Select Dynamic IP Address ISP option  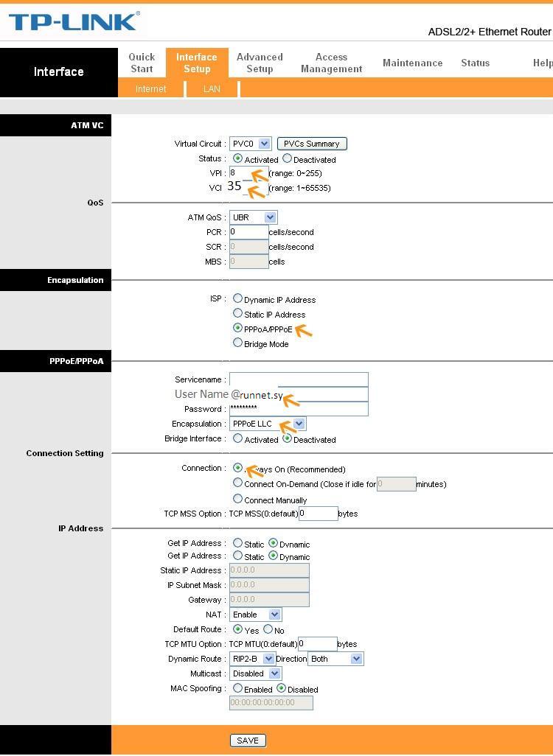pos(237,298)
